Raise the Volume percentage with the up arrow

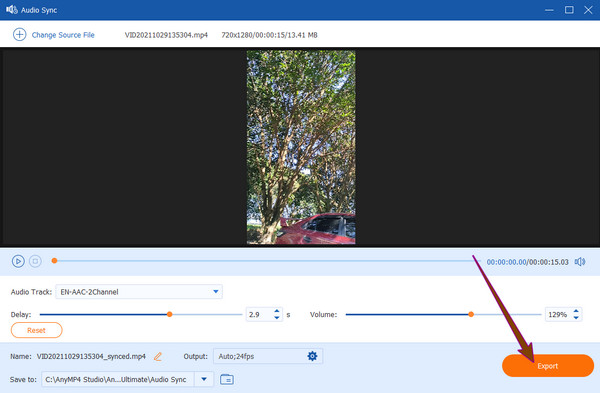pyautogui.click(x=576, y=311)
